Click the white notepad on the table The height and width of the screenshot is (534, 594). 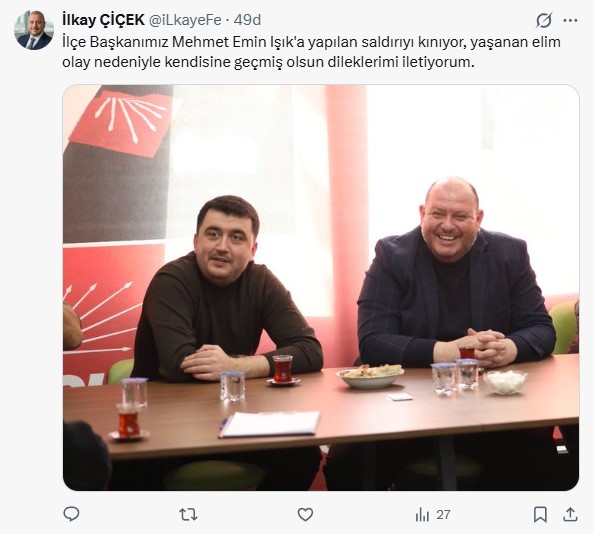[x=270, y=424]
